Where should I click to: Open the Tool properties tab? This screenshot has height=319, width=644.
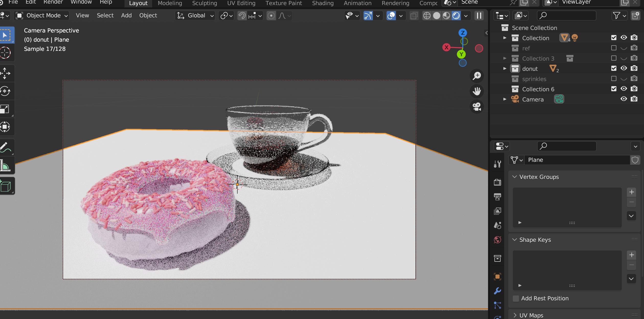click(497, 164)
